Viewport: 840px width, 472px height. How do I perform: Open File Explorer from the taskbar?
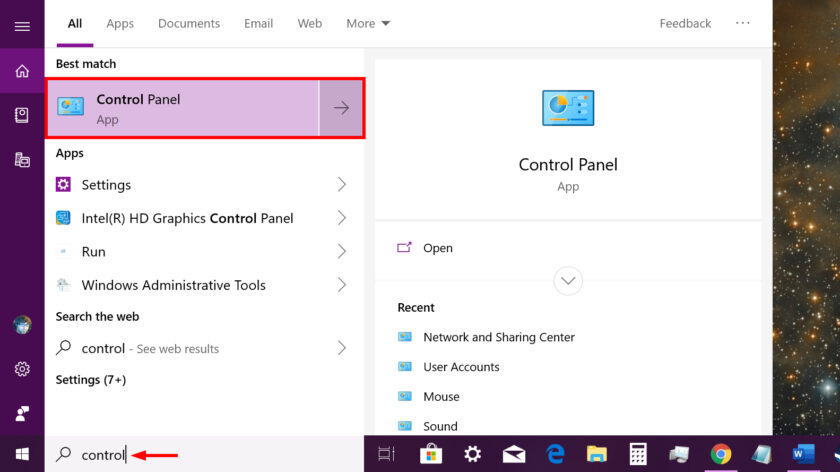[x=596, y=454]
